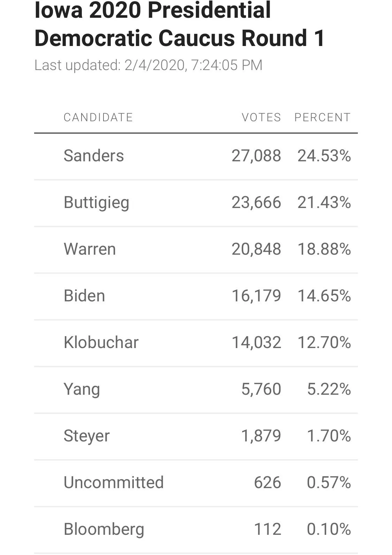Click on Warren in the table
The height and width of the screenshot is (555, 392).
tap(90, 249)
